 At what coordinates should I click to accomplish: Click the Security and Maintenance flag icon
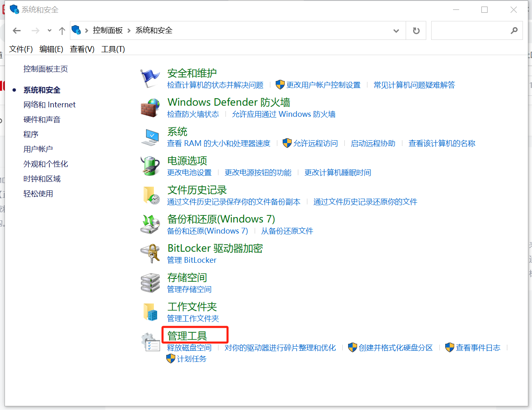[150, 79]
